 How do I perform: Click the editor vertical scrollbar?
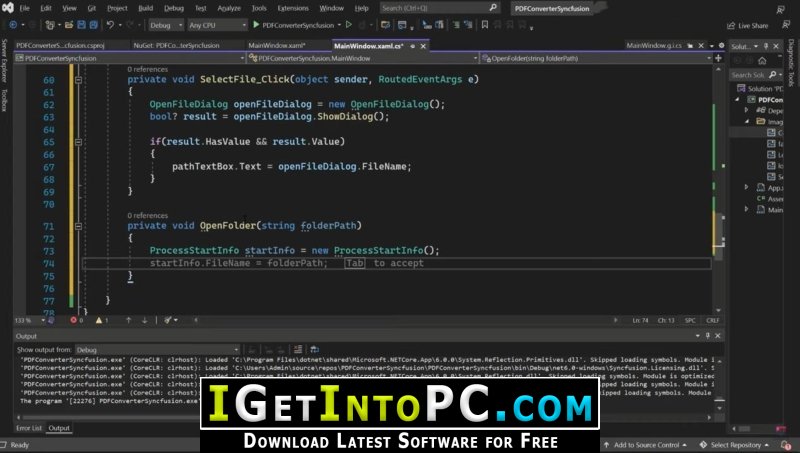[x=718, y=187]
